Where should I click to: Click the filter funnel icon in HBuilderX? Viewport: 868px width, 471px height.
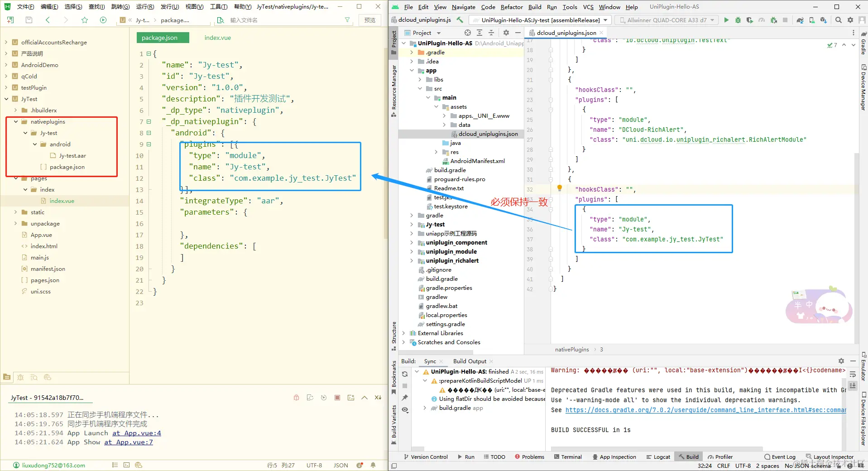point(347,20)
